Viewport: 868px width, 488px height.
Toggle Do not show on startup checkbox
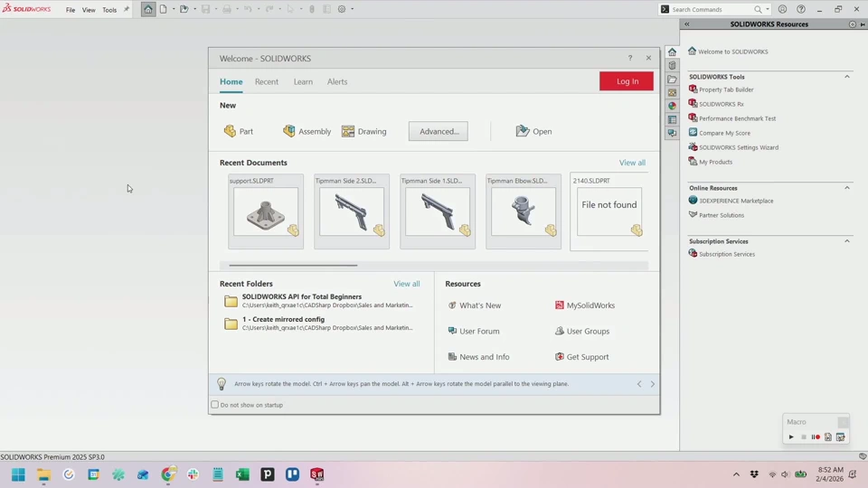point(215,405)
